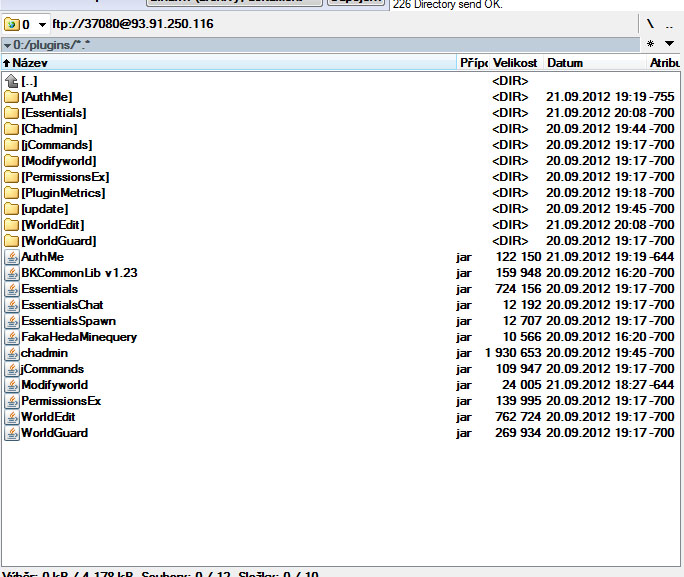684x577 pixels.
Task: Sort files by Velikost column
Action: (515, 63)
